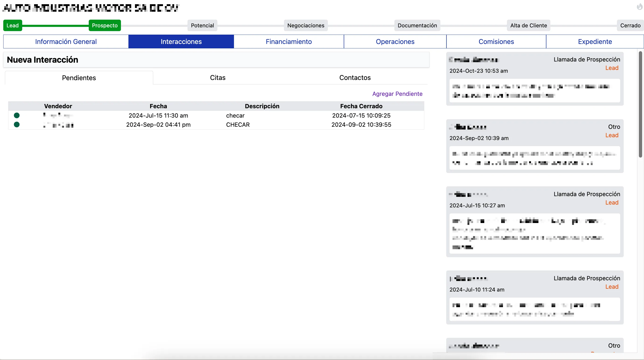Click the closed date 2024-07-15 10:09:25
The height and width of the screenshot is (360, 644).
click(x=361, y=115)
